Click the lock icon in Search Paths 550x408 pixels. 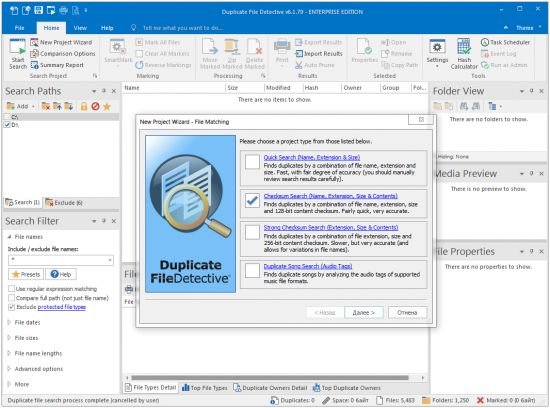click(83, 106)
